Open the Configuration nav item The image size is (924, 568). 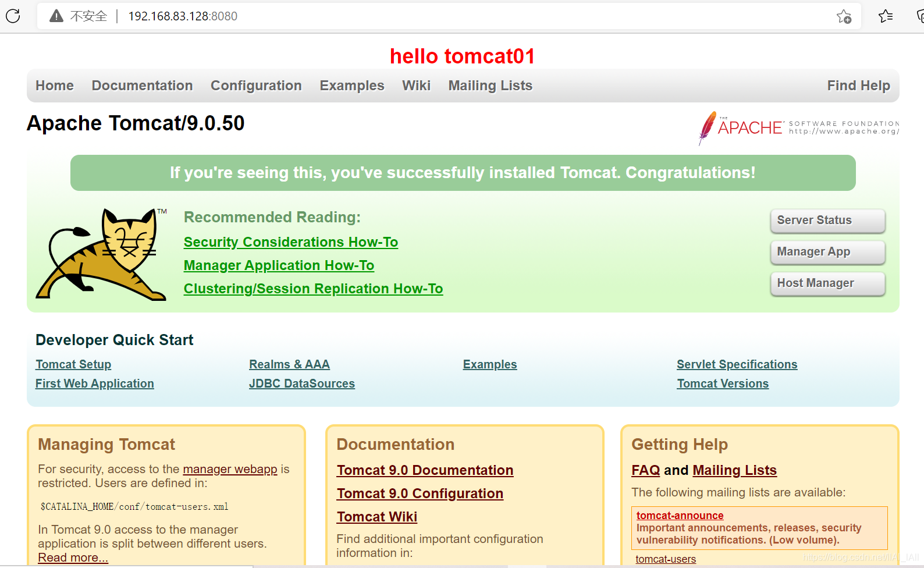pyautogui.click(x=256, y=86)
